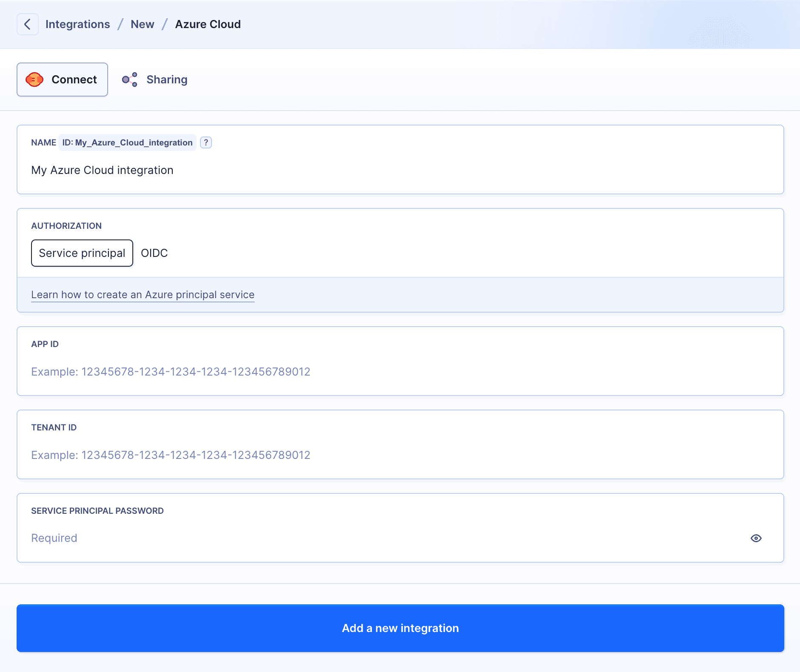Viewport: 800px width, 672px height.
Task: Click the orange Connect tab icon
Action: (34, 80)
